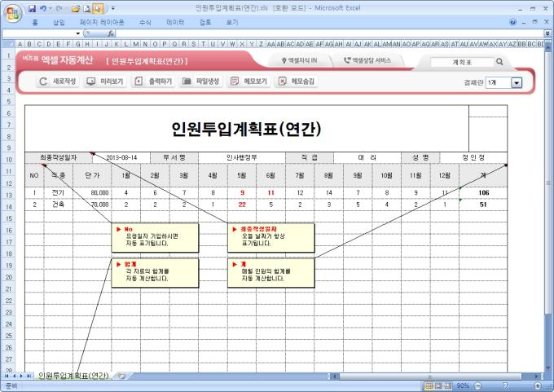Open the 검토 ribbon tab
Screen dimensions: 554x392
(205, 23)
